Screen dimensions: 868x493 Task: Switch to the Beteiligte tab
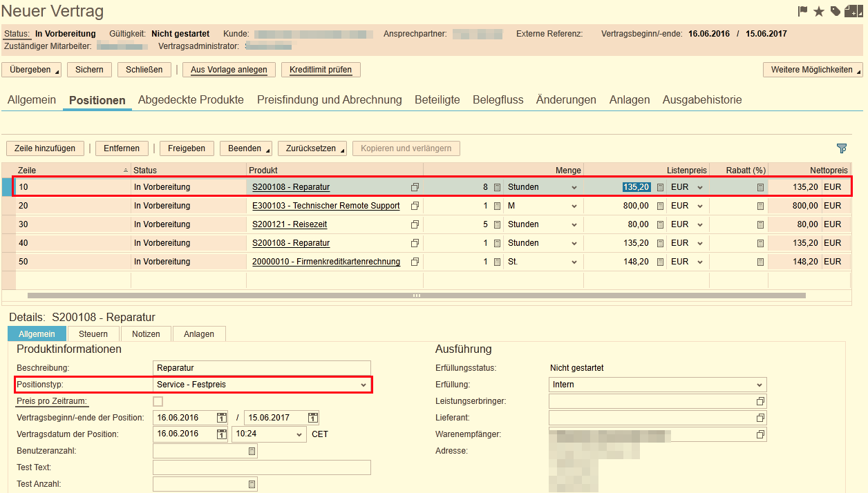(437, 100)
